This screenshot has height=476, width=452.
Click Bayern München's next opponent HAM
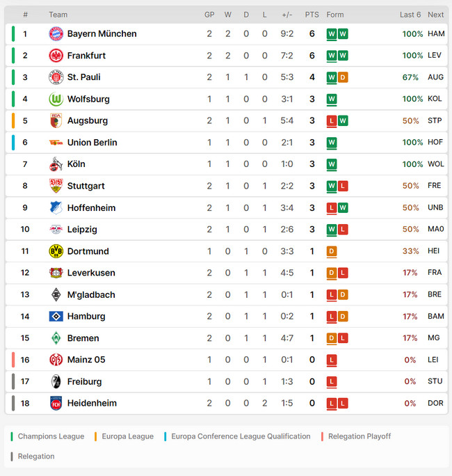pos(436,33)
